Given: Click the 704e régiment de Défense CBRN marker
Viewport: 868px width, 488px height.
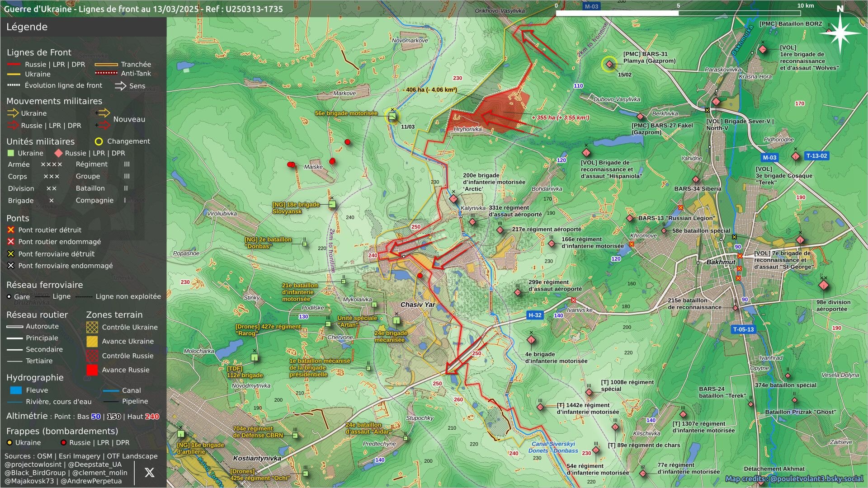Looking at the screenshot, I should point(295,436).
